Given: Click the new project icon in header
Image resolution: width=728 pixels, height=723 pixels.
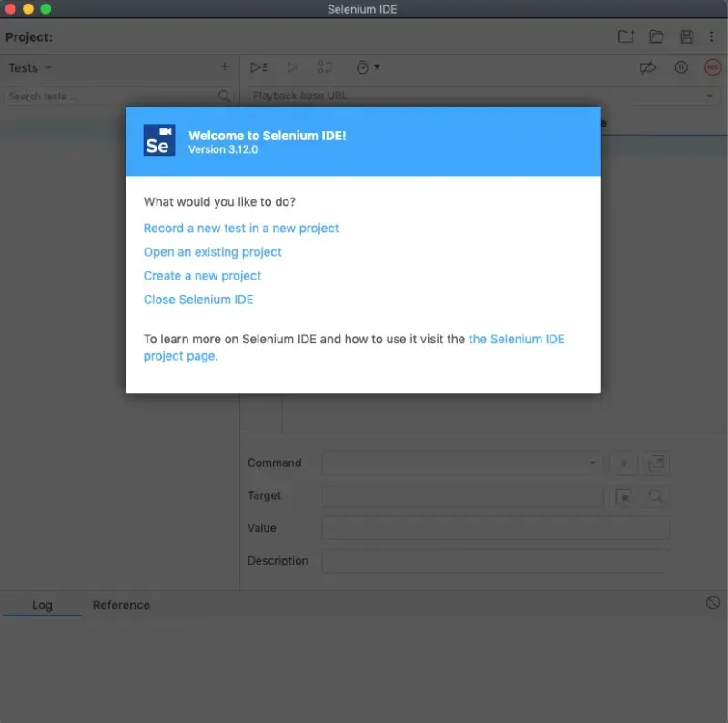Looking at the screenshot, I should (626, 36).
